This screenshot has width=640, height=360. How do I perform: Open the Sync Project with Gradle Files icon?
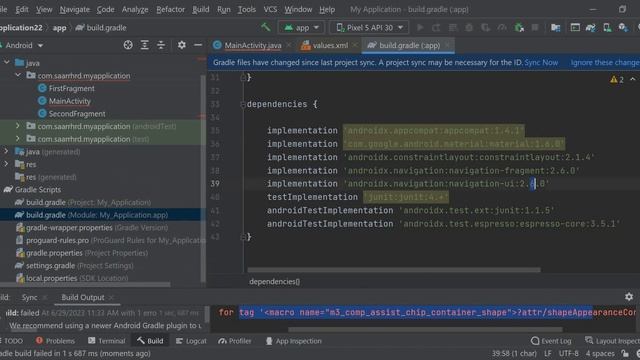point(590,27)
